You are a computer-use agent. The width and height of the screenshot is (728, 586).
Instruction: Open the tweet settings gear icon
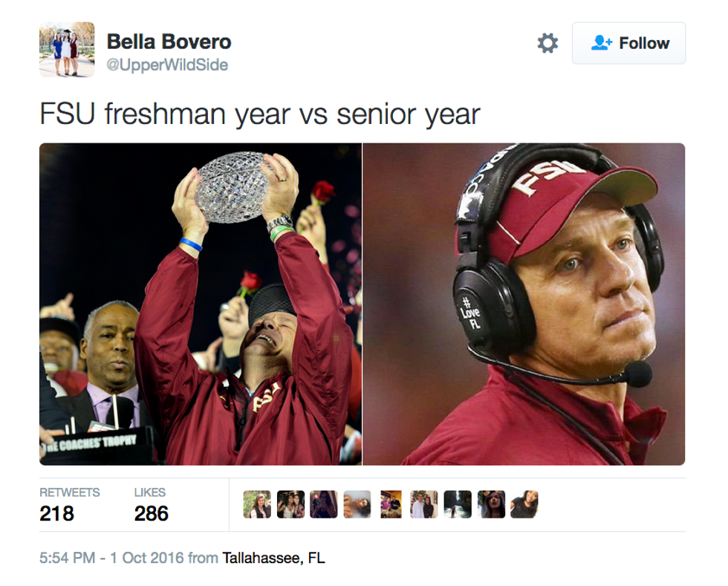tap(547, 43)
